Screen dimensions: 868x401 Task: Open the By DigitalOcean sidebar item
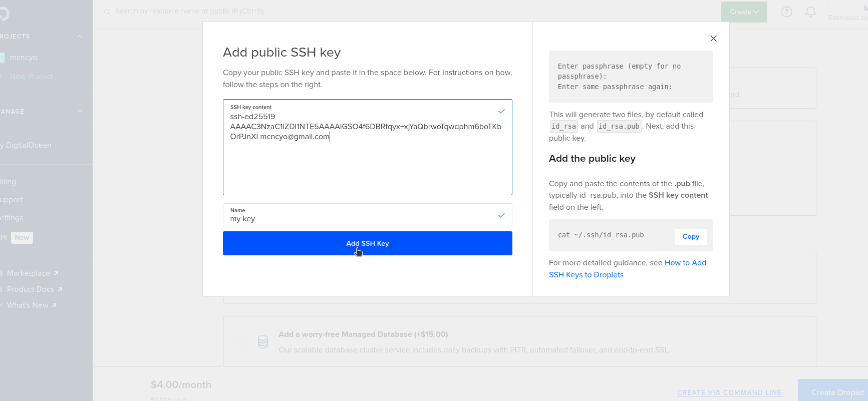pos(26,145)
